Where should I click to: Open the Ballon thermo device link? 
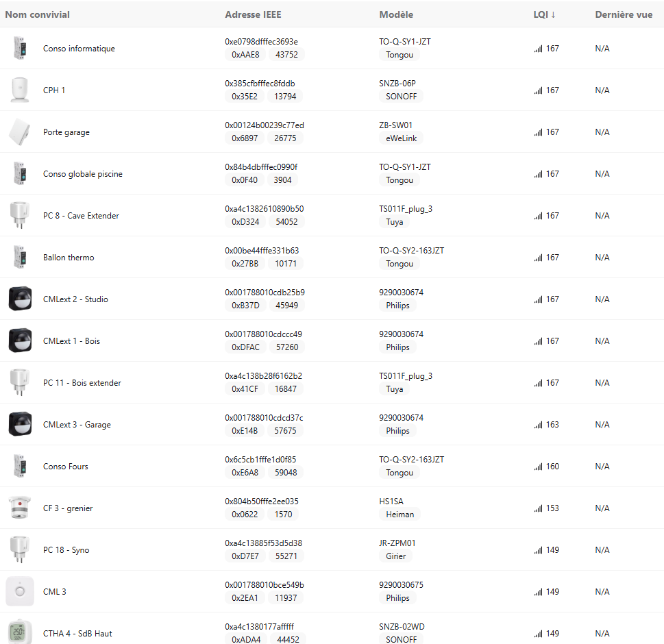tap(69, 258)
